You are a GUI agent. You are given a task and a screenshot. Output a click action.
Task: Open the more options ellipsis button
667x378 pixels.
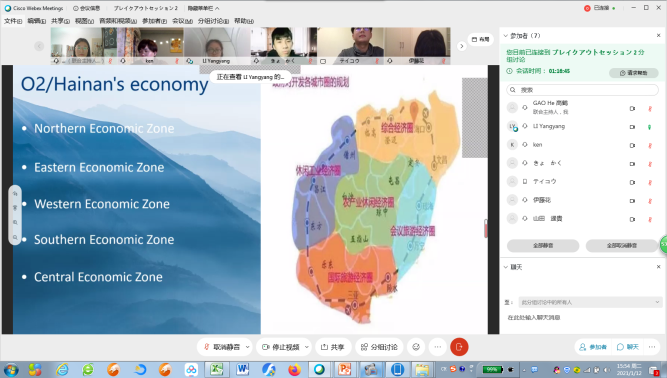[x=438, y=347]
